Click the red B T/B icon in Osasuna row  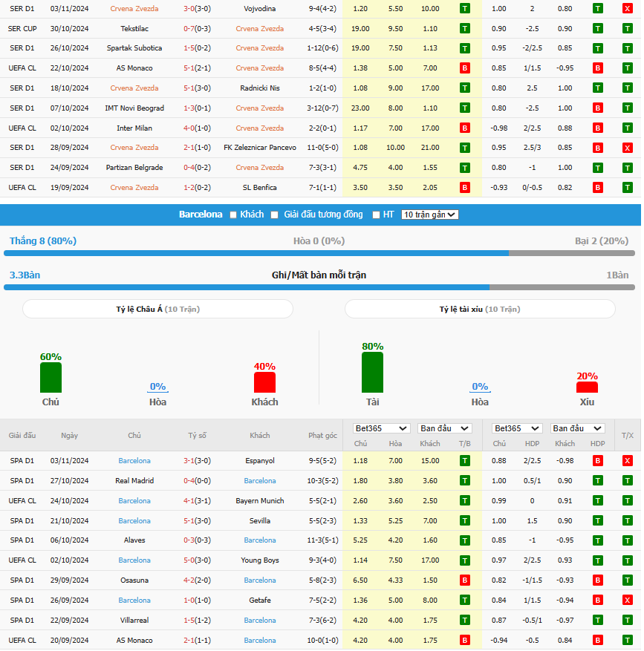click(464, 580)
